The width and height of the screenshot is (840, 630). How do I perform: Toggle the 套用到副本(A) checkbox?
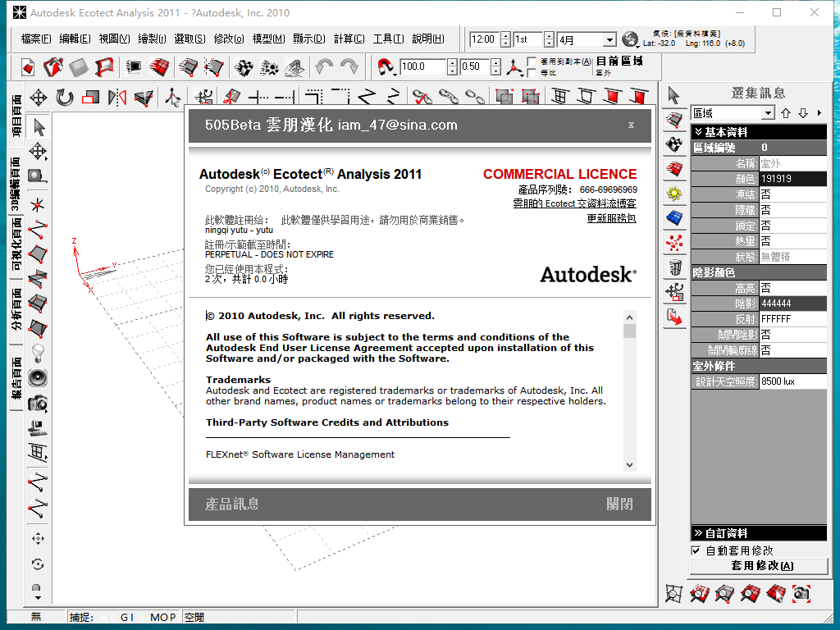point(532,62)
